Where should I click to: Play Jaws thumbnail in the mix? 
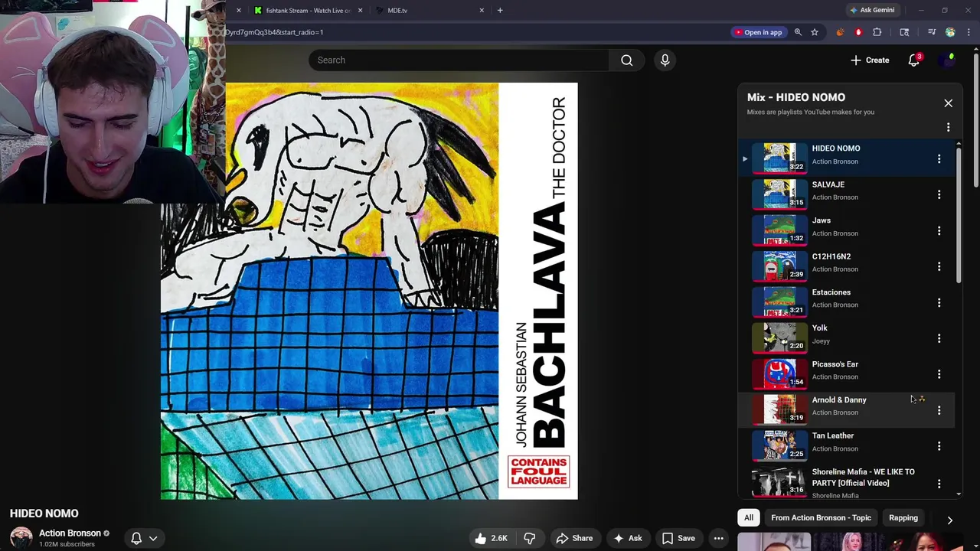point(779,230)
